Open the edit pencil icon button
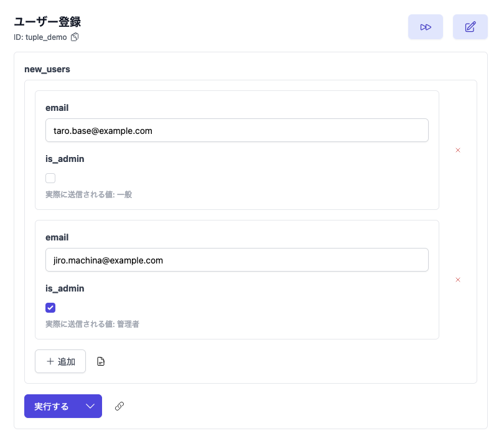This screenshot has width=504, height=446. pos(470,27)
